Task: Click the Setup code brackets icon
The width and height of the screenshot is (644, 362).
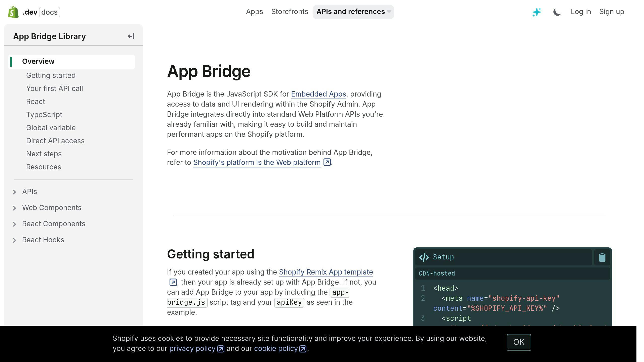Action: (x=424, y=257)
